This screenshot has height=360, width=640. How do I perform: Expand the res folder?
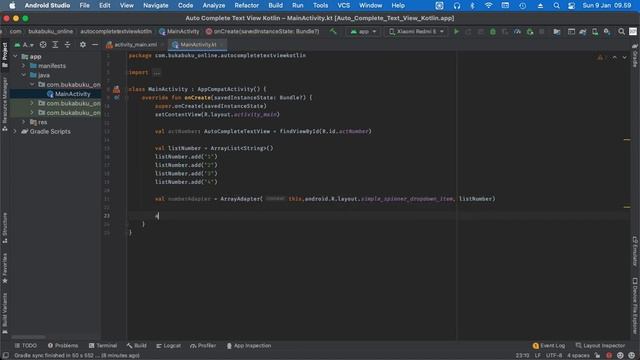24,122
